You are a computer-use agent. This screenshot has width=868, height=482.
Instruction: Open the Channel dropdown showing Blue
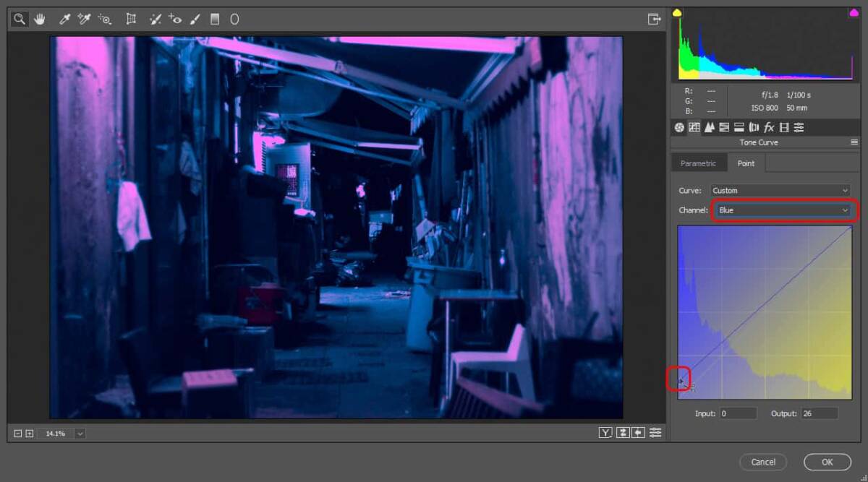784,210
